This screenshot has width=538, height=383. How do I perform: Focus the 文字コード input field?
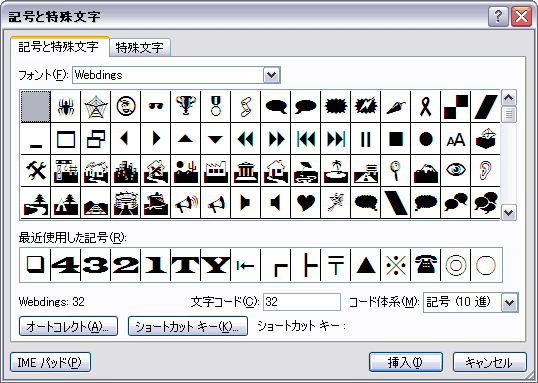coord(302,302)
